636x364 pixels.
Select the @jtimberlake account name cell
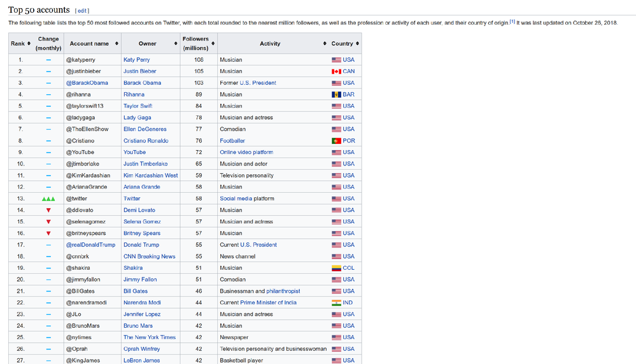(92, 164)
